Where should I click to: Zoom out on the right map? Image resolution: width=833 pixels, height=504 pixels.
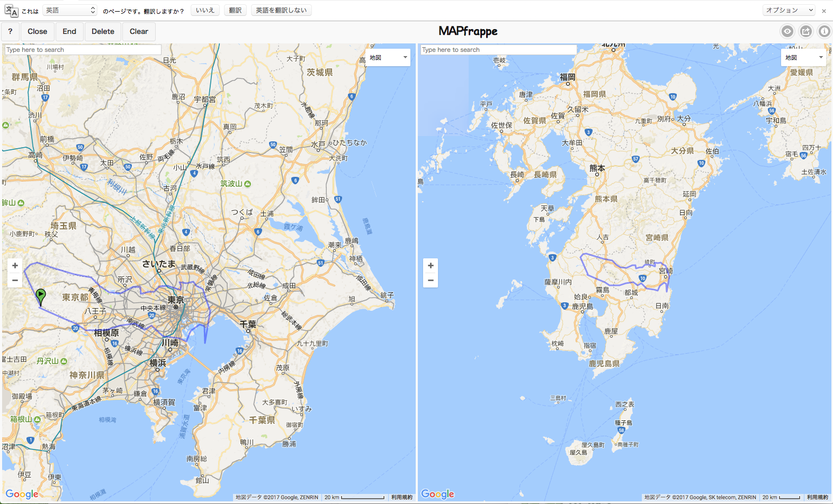pyautogui.click(x=431, y=281)
